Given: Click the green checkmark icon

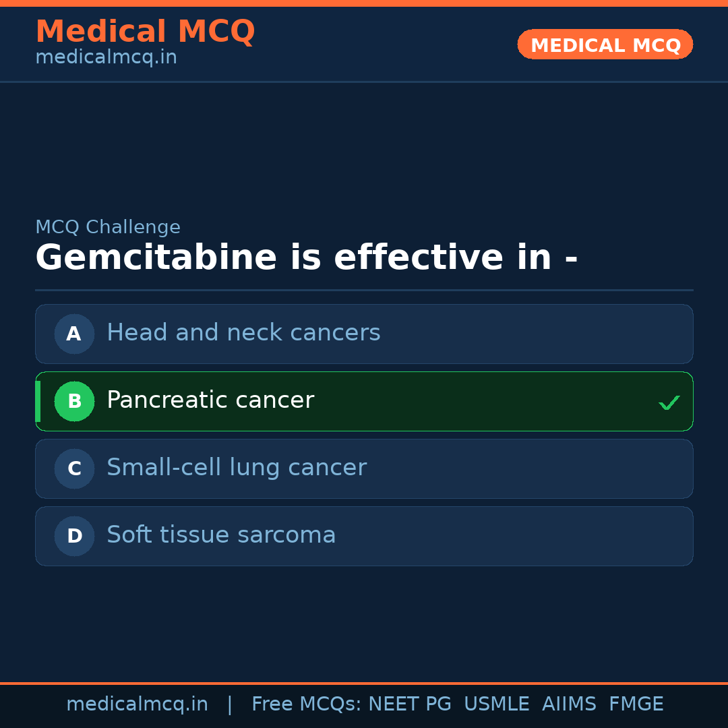Looking at the screenshot, I should tap(669, 403).
